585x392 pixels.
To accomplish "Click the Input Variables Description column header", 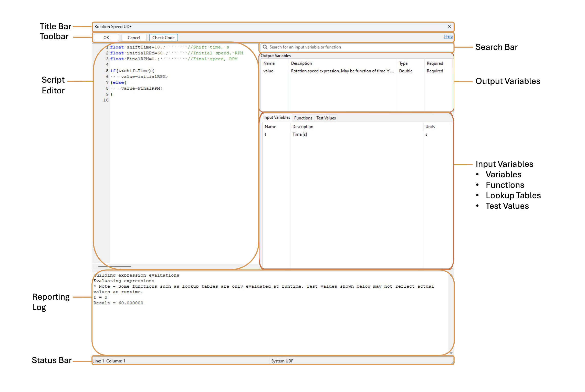I will click(x=303, y=127).
